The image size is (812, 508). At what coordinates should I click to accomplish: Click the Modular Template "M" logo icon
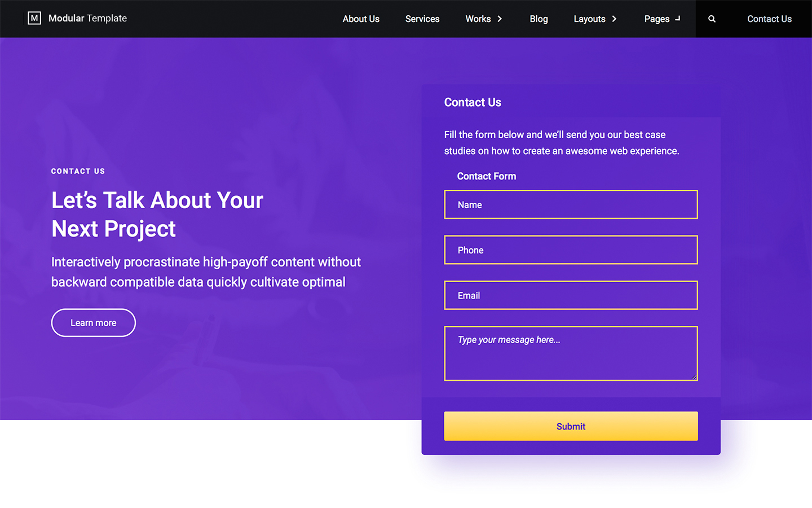click(34, 18)
